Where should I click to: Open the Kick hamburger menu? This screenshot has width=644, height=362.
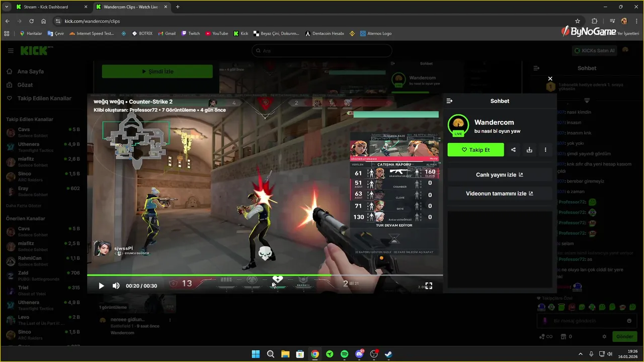(x=11, y=51)
